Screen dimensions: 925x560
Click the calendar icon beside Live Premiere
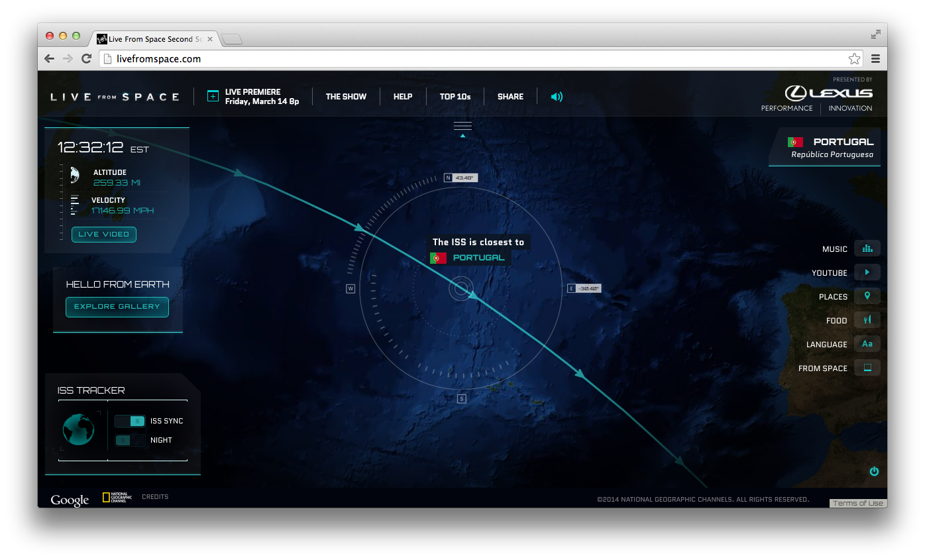point(213,96)
